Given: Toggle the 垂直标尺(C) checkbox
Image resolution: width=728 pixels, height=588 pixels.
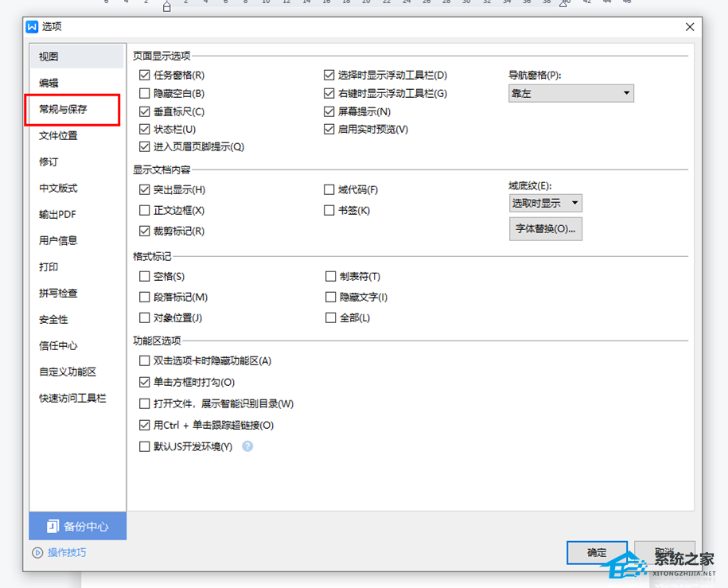Looking at the screenshot, I should (x=144, y=111).
